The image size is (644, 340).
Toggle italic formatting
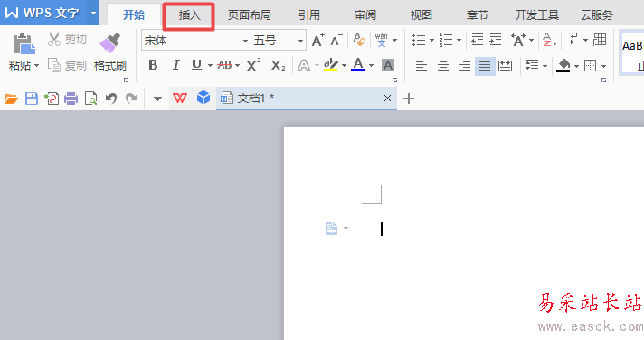[x=175, y=65]
